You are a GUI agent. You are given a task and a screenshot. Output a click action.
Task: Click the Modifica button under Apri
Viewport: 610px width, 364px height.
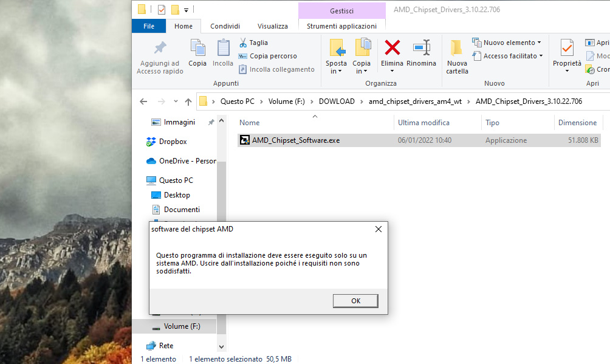click(598, 56)
